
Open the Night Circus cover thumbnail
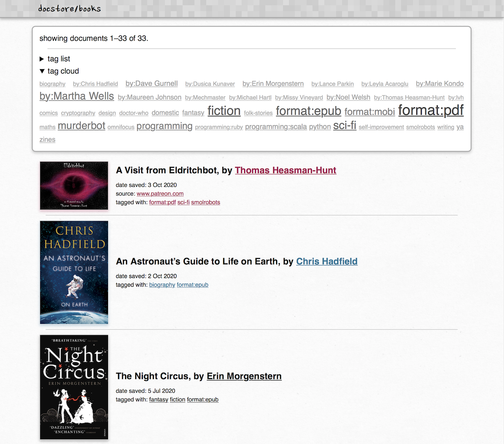tap(74, 387)
